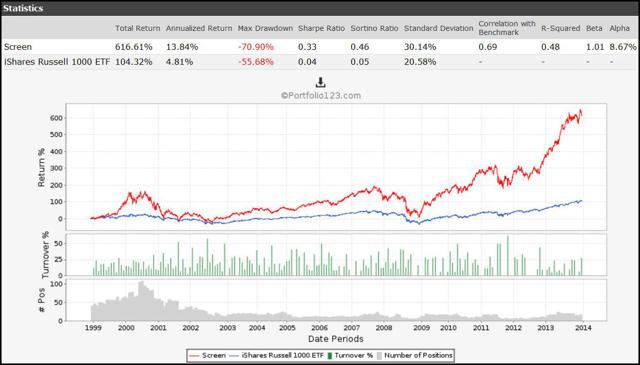Image resolution: width=640 pixels, height=365 pixels.
Task: Click the 8.67% Alpha value
Action: coord(623,47)
